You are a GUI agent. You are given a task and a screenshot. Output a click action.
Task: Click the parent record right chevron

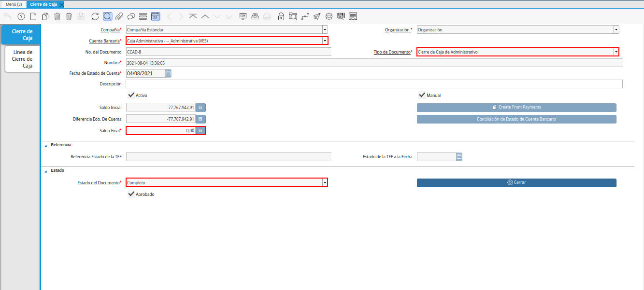181,16
